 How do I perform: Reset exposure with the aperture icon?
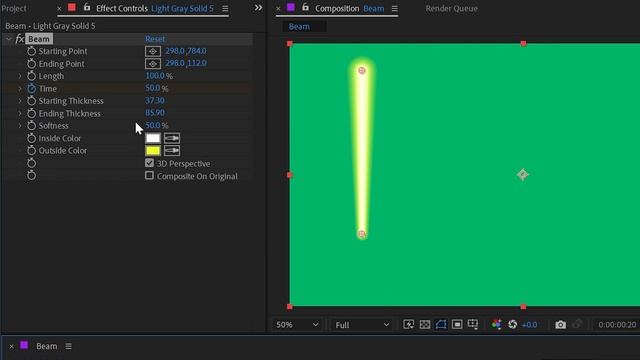513,324
